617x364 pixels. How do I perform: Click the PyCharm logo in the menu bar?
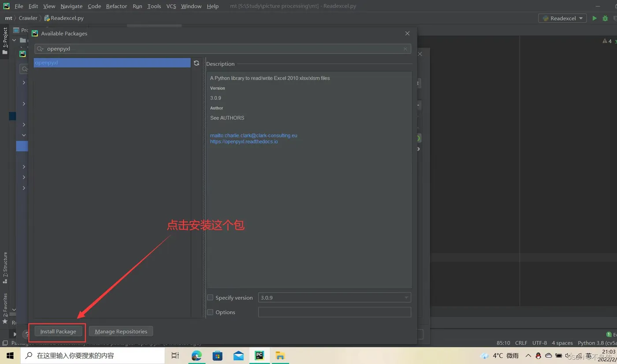[x=6, y=6]
